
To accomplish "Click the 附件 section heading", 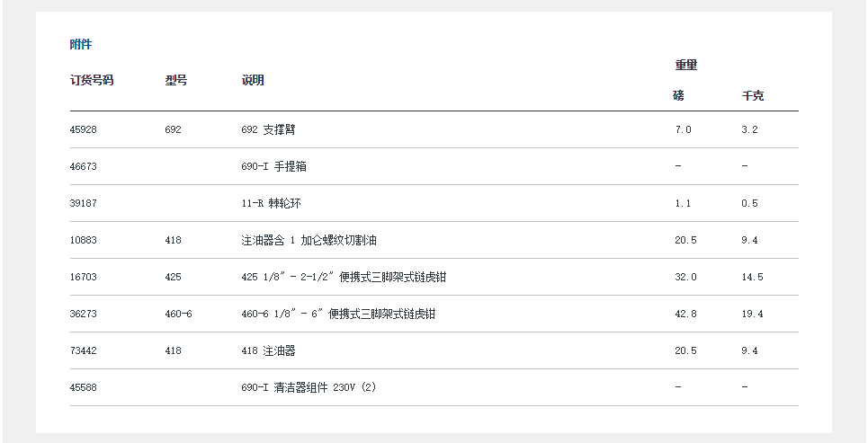I will [x=81, y=44].
